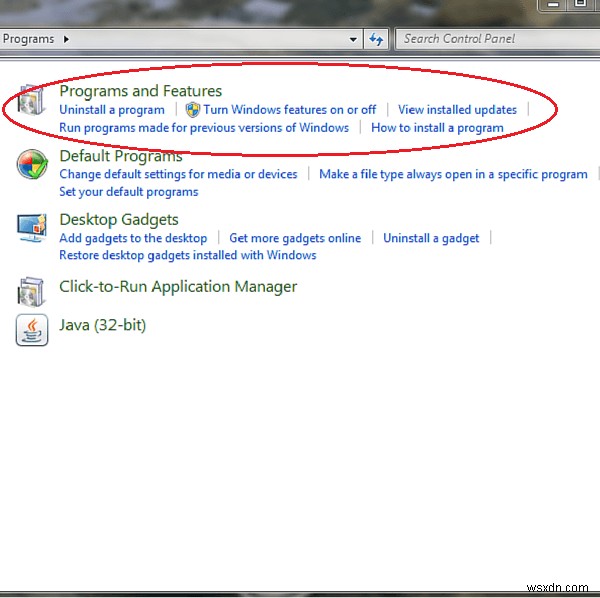
Task: Open Run programs made for previous versions link
Action: pos(204,128)
